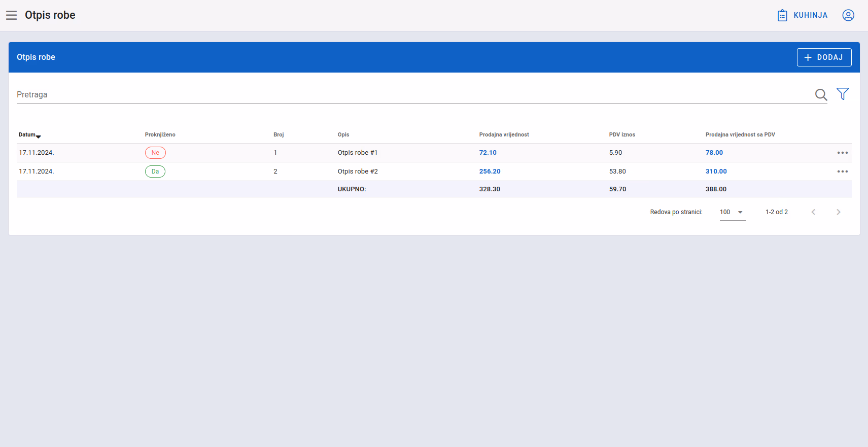
Task: Click the green Da status chip
Action: pos(155,171)
